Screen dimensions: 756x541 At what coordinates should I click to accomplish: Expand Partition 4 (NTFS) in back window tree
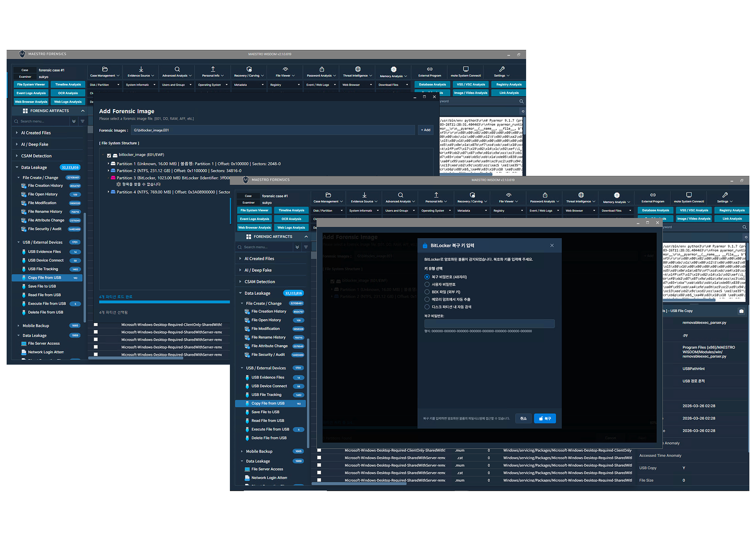coord(108,192)
